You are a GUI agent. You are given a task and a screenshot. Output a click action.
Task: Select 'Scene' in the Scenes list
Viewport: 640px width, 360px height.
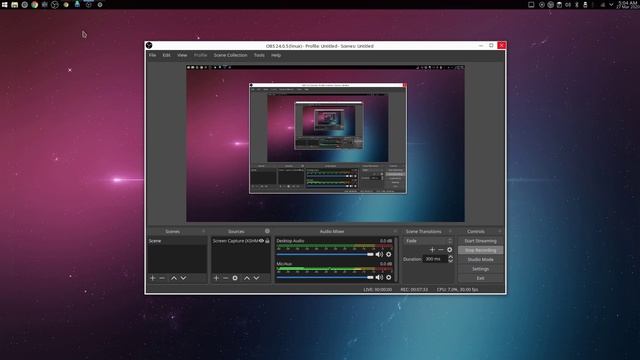(177, 241)
